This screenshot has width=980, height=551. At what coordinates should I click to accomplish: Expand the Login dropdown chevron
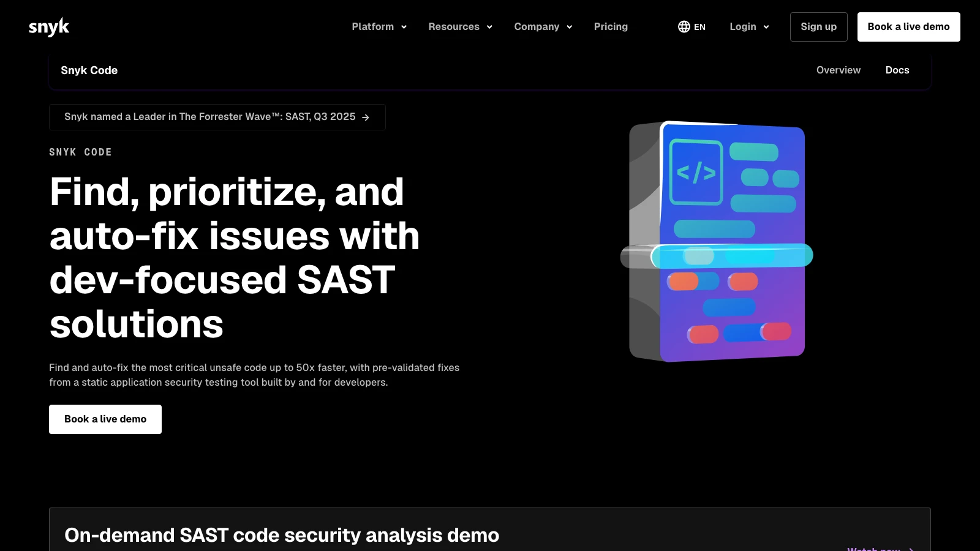[766, 27]
